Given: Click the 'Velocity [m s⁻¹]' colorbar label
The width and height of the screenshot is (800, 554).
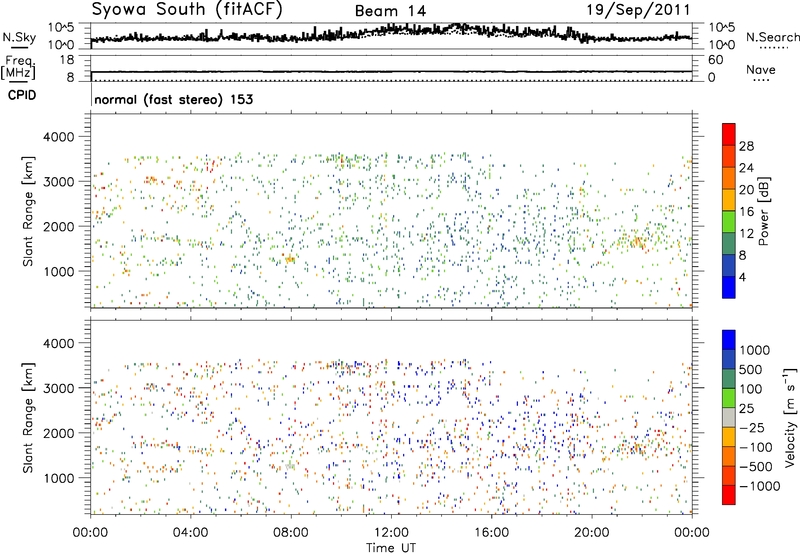Looking at the screenshot, I should (x=790, y=417).
